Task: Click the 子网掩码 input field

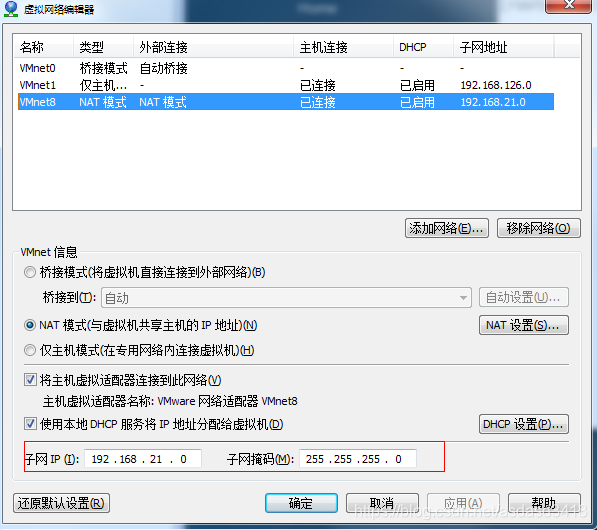Action: click(358, 459)
